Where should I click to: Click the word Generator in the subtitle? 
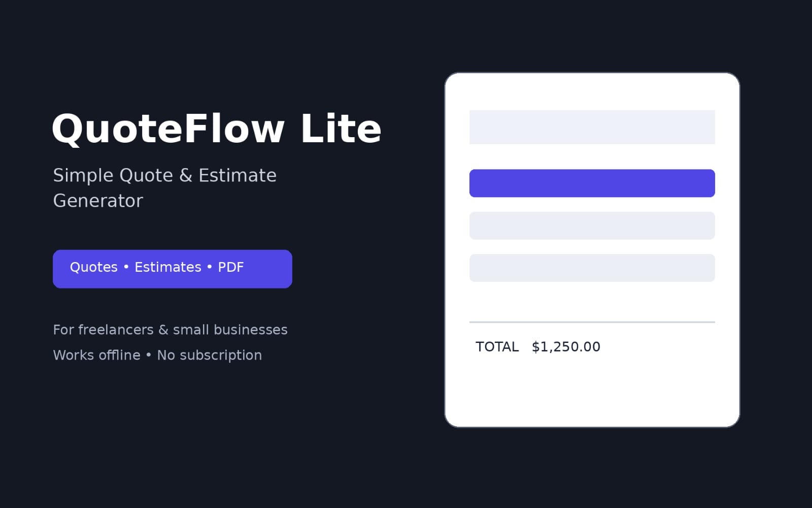(98, 201)
